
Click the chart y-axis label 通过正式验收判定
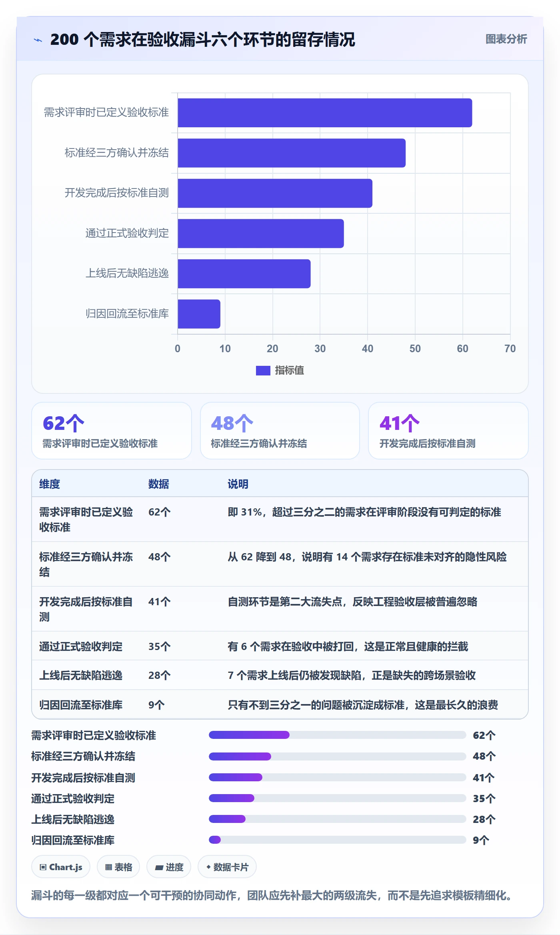tap(127, 233)
